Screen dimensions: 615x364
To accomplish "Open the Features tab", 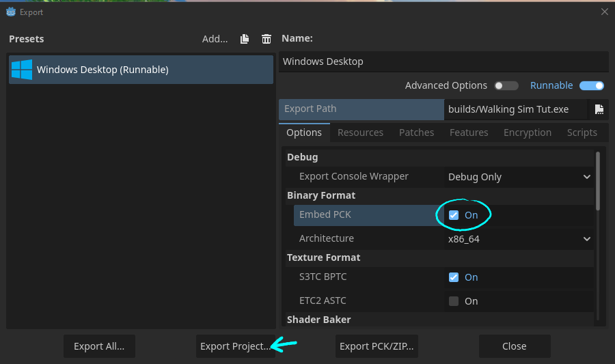I will click(469, 132).
